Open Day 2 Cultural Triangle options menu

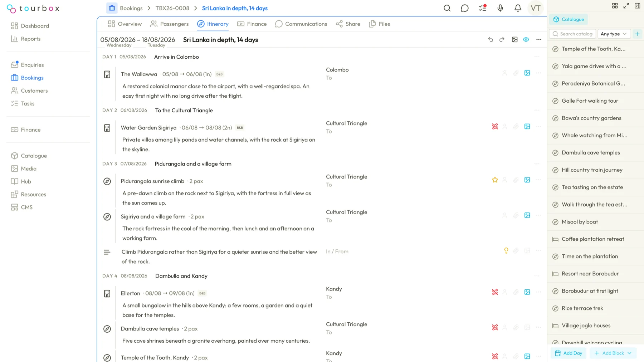click(x=537, y=111)
